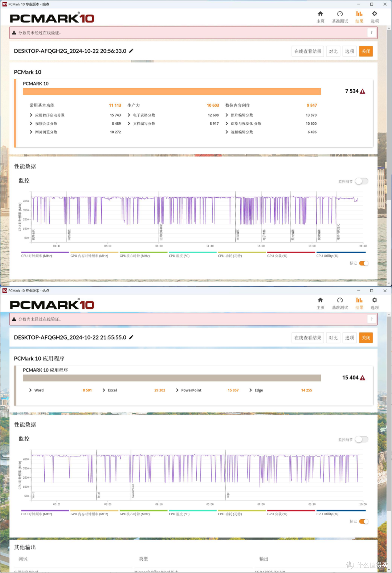Click warning triangle beside score 15 404
The width and height of the screenshot is (392, 573).
tap(363, 378)
